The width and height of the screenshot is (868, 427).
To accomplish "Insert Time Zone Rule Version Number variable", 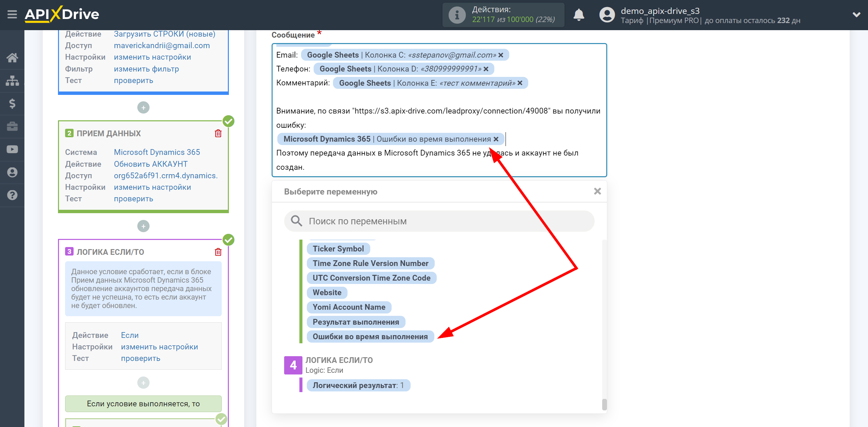I will click(370, 264).
